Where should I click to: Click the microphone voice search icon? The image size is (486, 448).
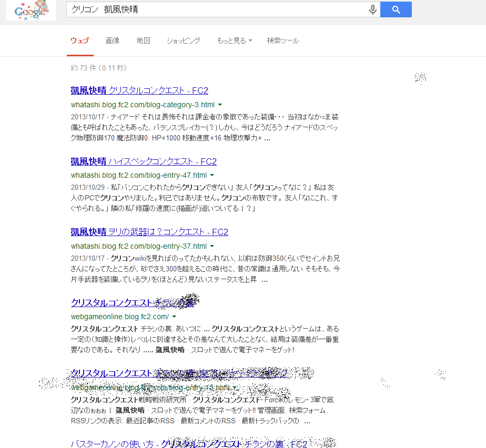pos(373,9)
